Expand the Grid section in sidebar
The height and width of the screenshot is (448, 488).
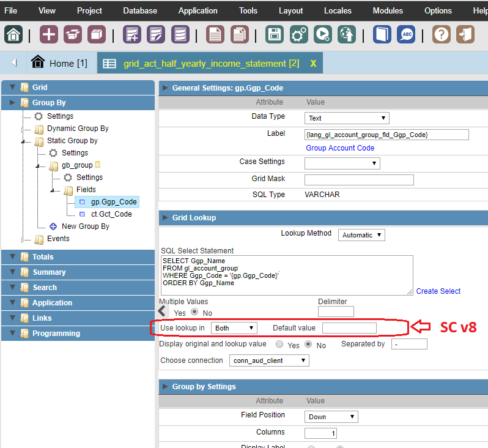point(78,88)
